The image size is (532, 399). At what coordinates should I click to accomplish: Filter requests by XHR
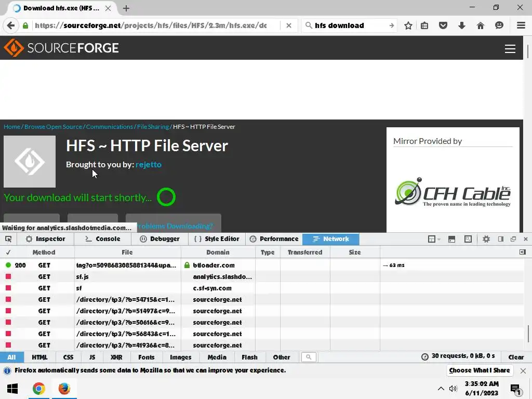click(116, 357)
